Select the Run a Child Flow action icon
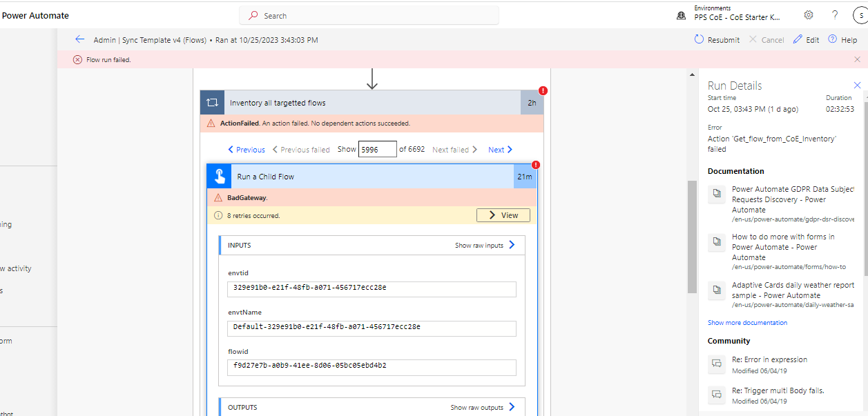Image resolution: width=868 pixels, height=416 pixels. point(218,176)
